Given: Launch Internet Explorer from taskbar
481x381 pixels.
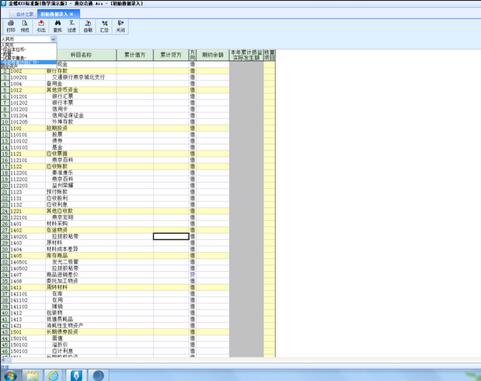Looking at the screenshot, I should pos(54,375).
